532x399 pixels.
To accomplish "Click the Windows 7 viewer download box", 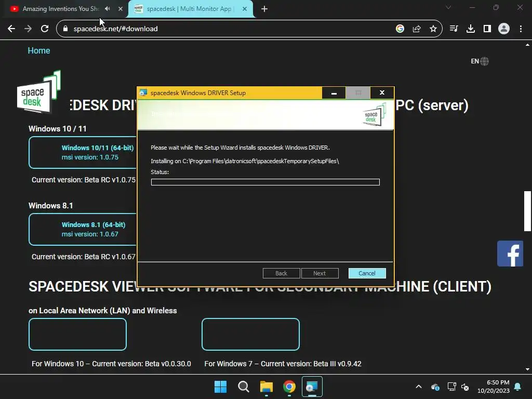I will (250, 334).
